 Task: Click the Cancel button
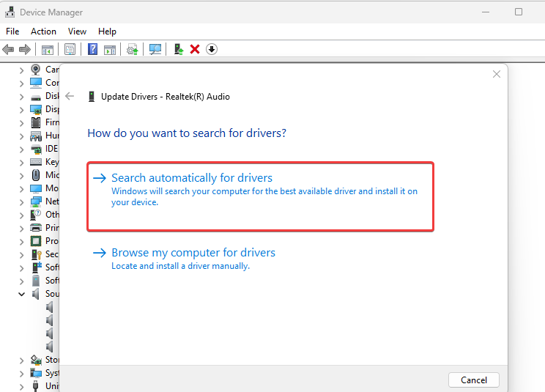click(x=474, y=380)
